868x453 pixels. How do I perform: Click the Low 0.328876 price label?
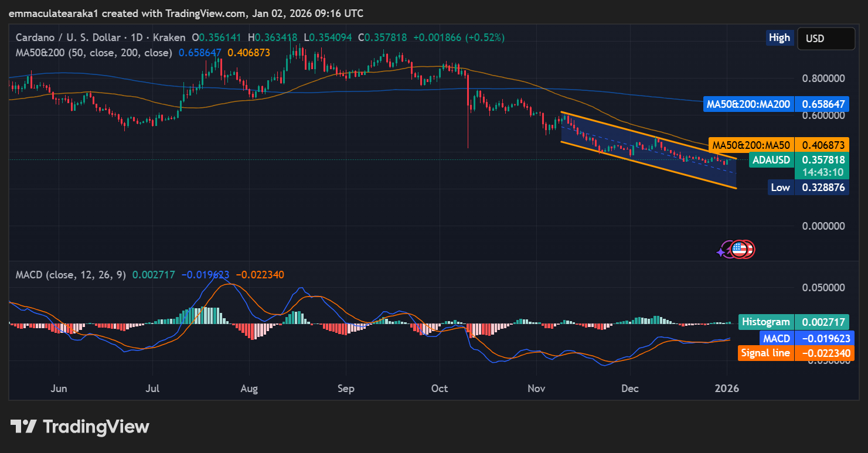point(808,188)
